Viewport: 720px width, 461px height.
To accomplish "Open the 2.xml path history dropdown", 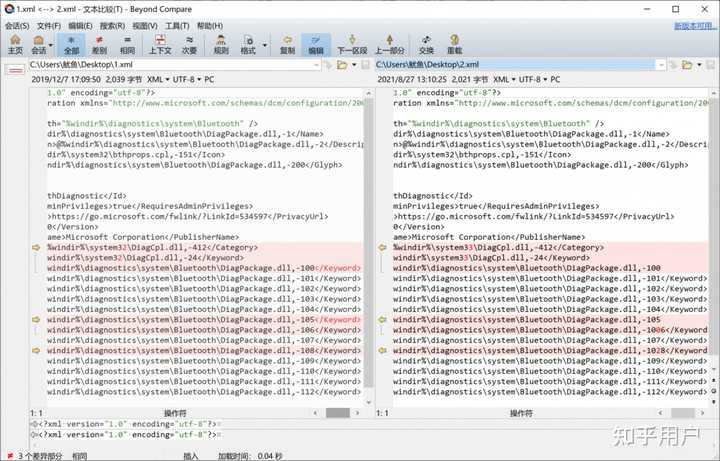I will point(661,65).
